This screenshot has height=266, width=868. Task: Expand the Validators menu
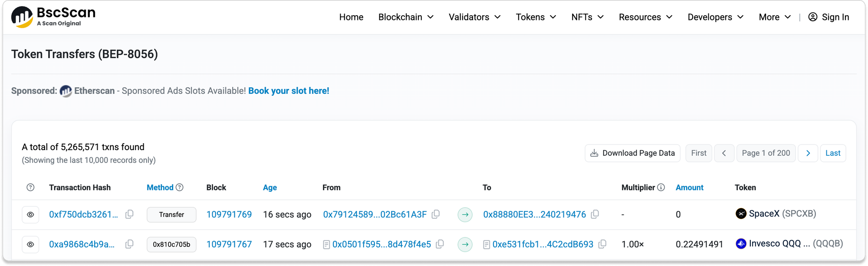click(475, 17)
